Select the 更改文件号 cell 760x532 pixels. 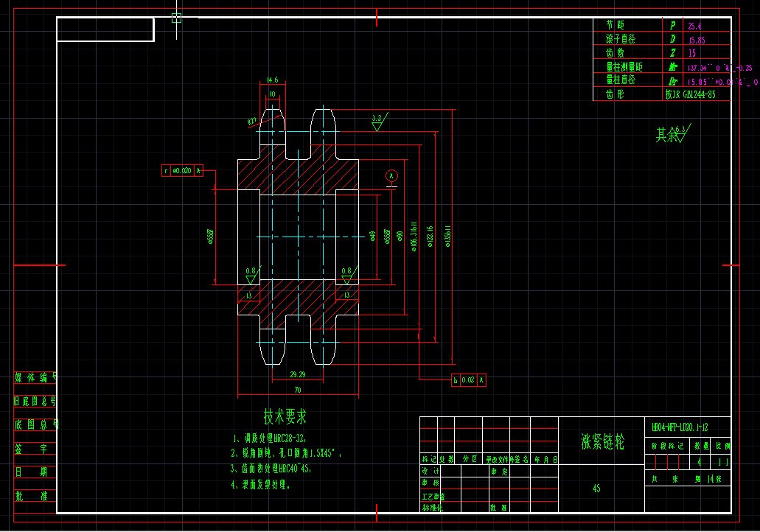coord(498,459)
